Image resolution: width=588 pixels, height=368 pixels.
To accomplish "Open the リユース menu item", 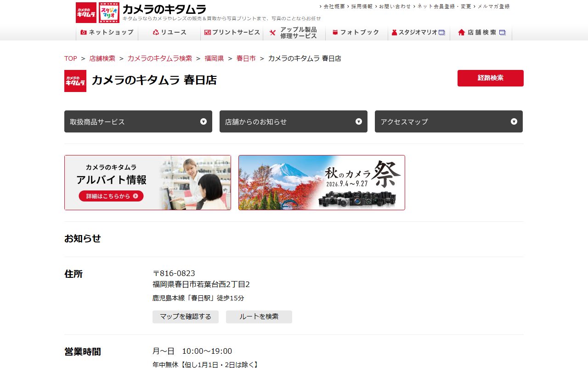I will (170, 33).
